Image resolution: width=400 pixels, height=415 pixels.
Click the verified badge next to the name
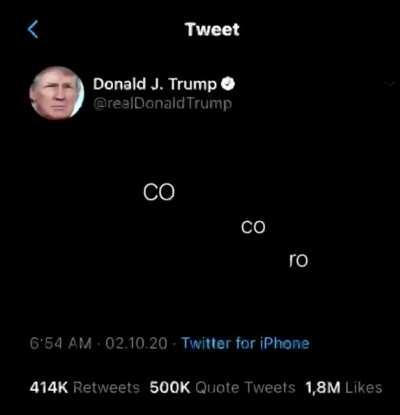tap(228, 84)
